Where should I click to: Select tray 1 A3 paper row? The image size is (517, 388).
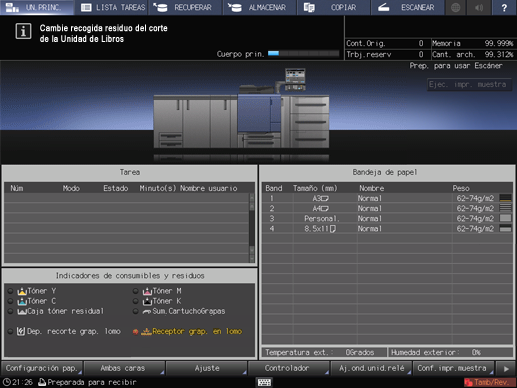point(387,198)
